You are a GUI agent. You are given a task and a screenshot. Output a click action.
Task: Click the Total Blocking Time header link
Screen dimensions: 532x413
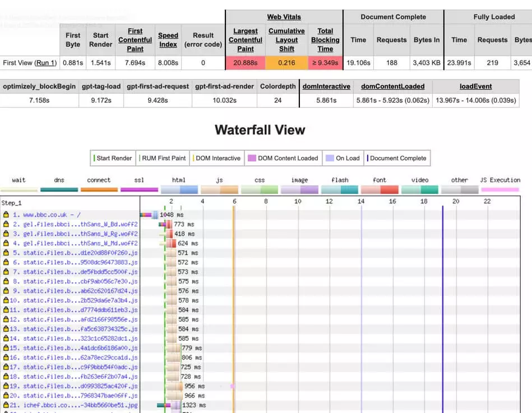click(325, 40)
